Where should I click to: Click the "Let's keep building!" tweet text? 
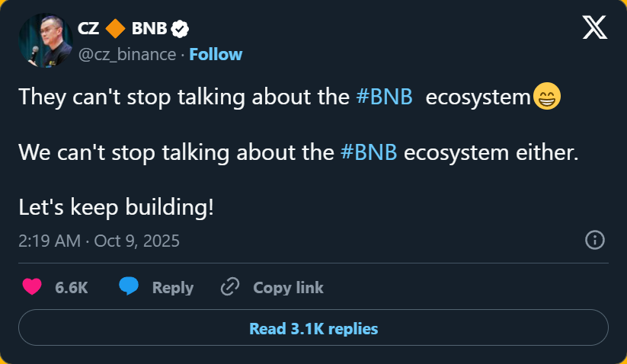116,206
